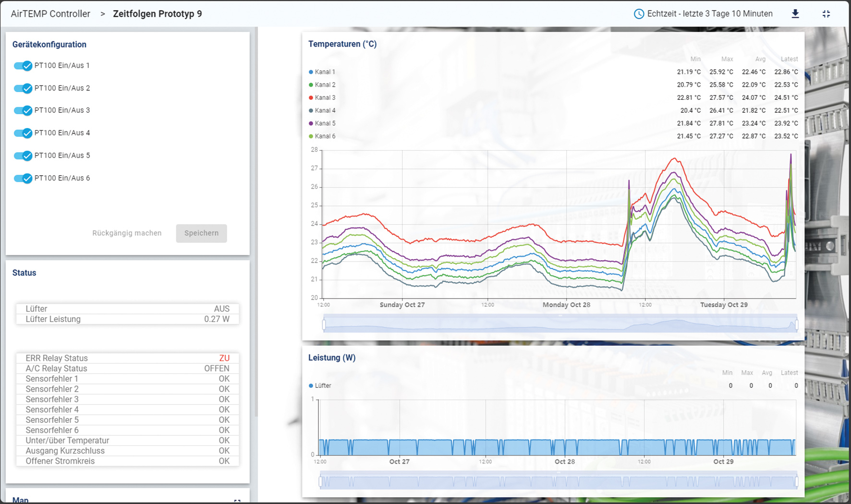The height and width of the screenshot is (504, 851).
Task: Disable the PT100 Ein/Aus 3 switch
Action: [x=23, y=110]
